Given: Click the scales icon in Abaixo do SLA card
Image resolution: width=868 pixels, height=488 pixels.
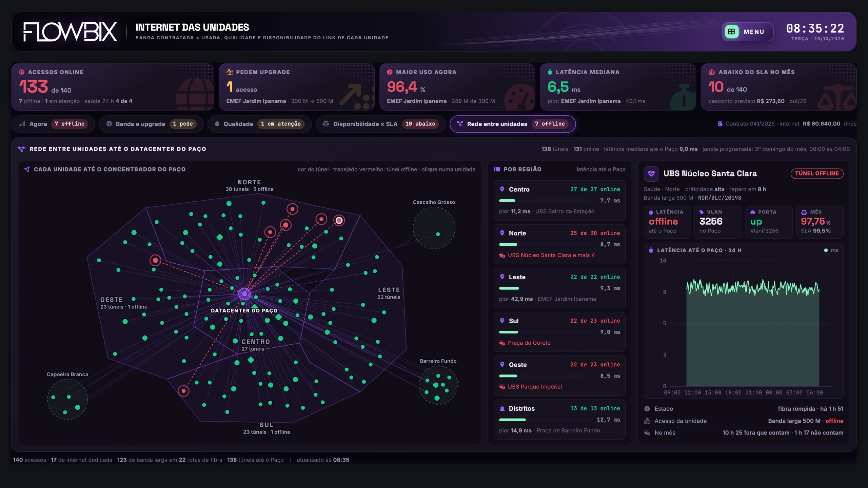Looking at the screenshot, I should coord(711,72).
